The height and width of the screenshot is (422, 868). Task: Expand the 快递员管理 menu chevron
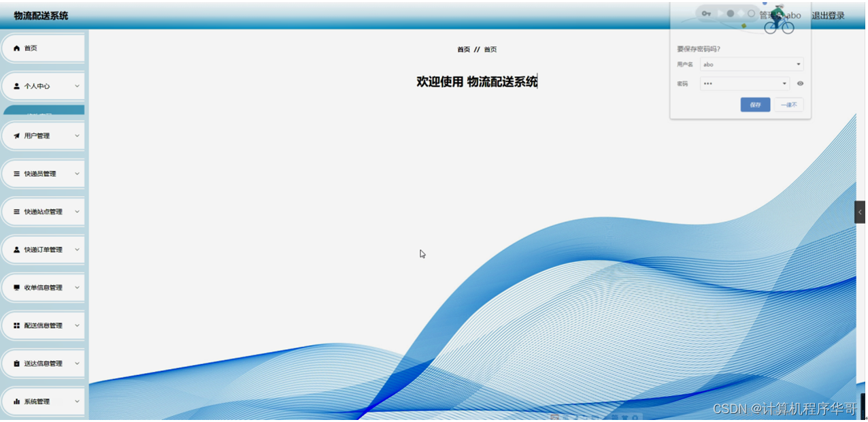77,174
